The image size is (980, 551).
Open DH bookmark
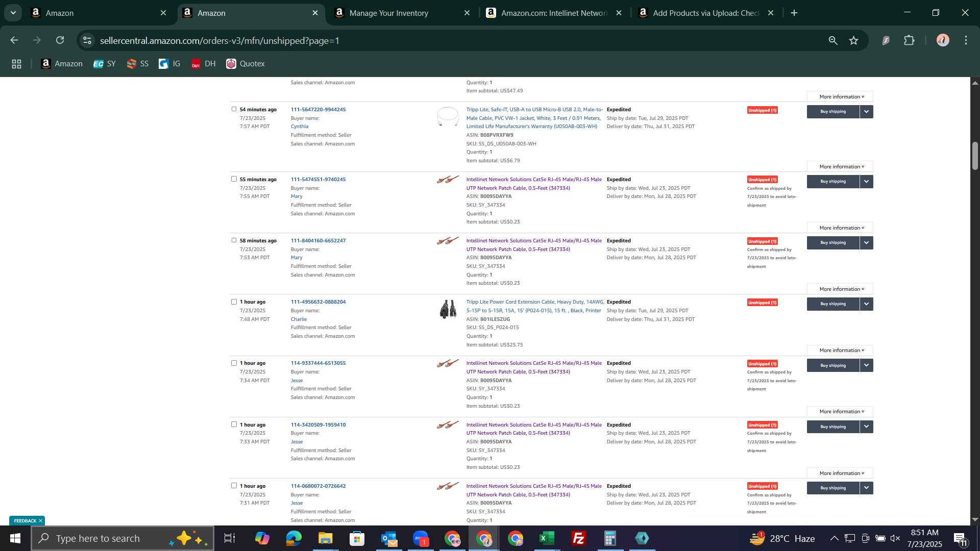click(x=204, y=64)
